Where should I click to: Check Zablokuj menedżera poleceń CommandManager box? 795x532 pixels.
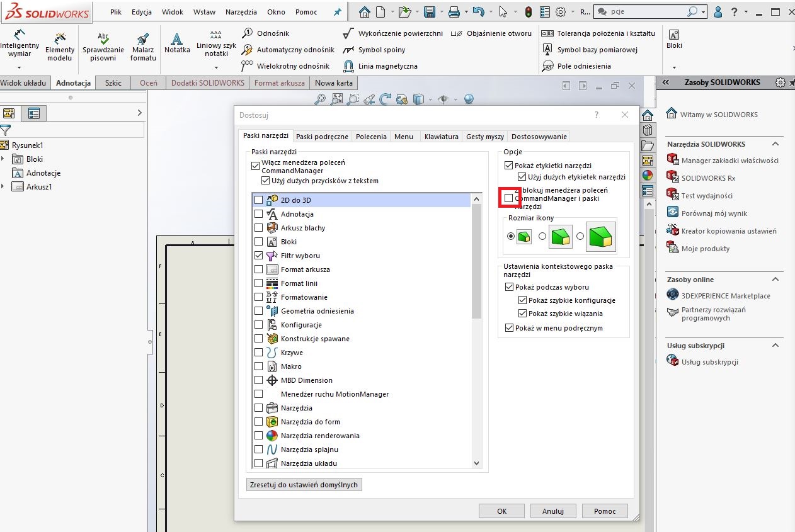pos(509,198)
